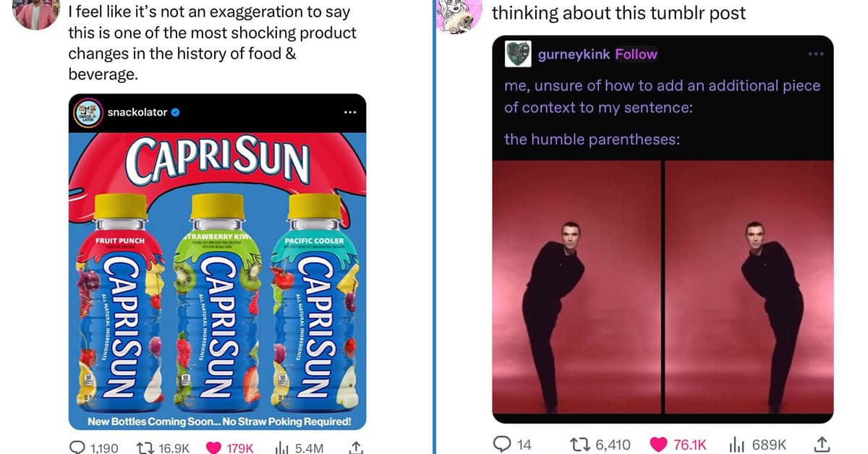This screenshot has height=454, width=868.
Task: Open the snackolator post options menu
Action: tap(350, 113)
